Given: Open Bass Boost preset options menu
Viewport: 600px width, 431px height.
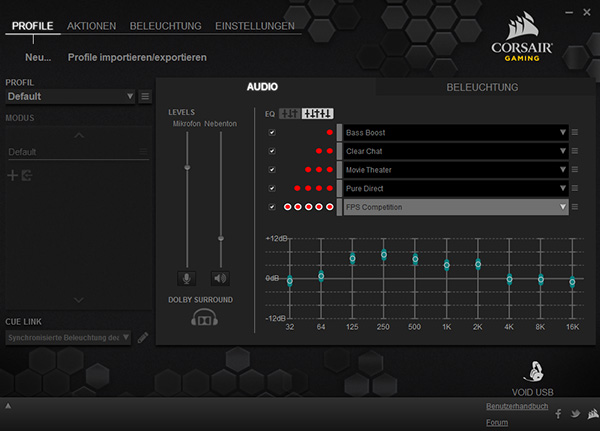Looking at the screenshot, I should (574, 132).
